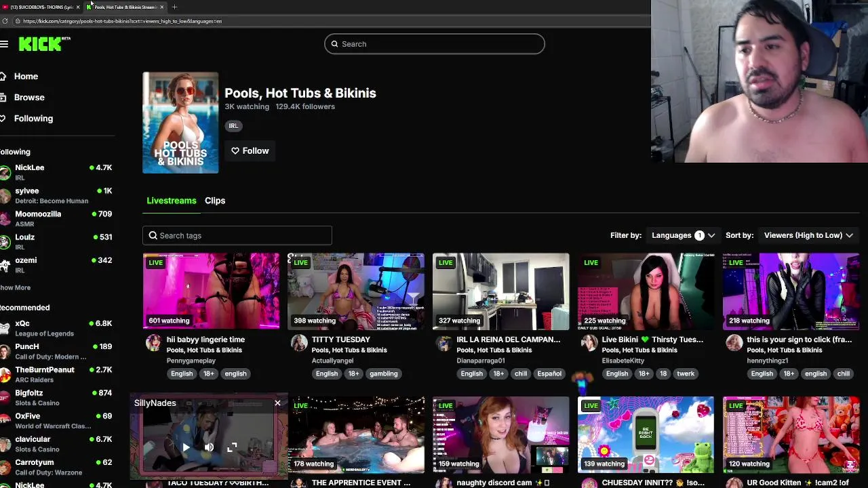Open the 327 watching kitchen stream thumbnail

point(501,291)
